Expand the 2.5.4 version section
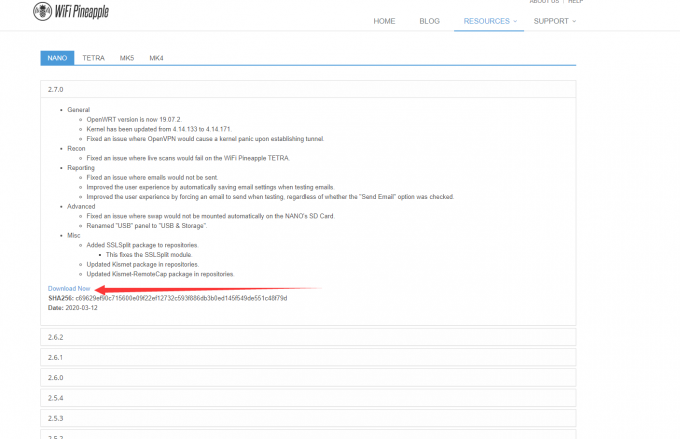This screenshot has width=680, height=439. pyautogui.click(x=308, y=398)
